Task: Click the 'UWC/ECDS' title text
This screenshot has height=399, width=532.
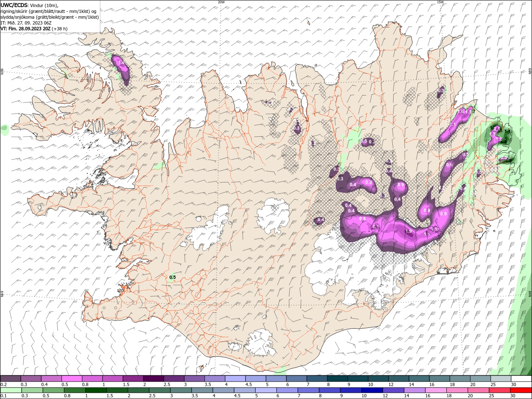Action: (x=14, y=5)
